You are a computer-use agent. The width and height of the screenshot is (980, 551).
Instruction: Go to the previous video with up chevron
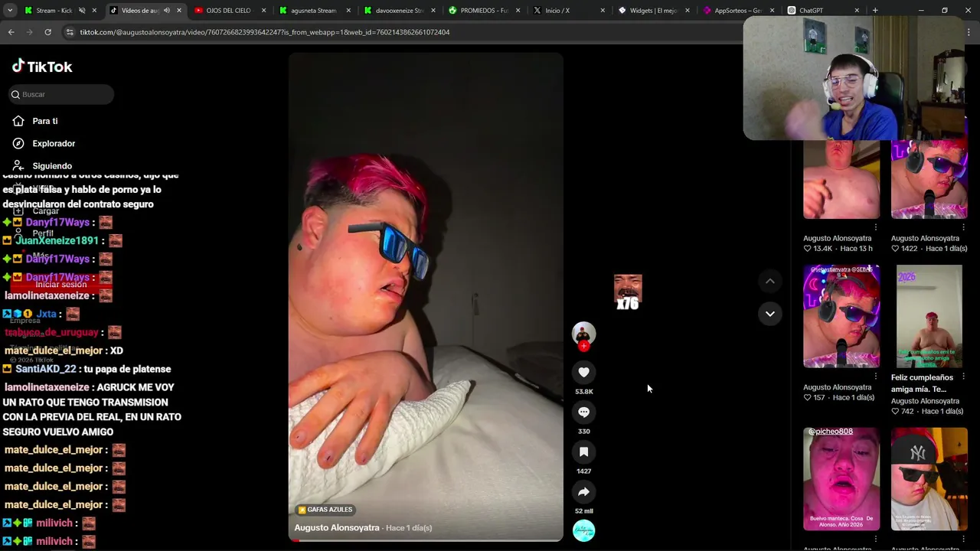(770, 281)
